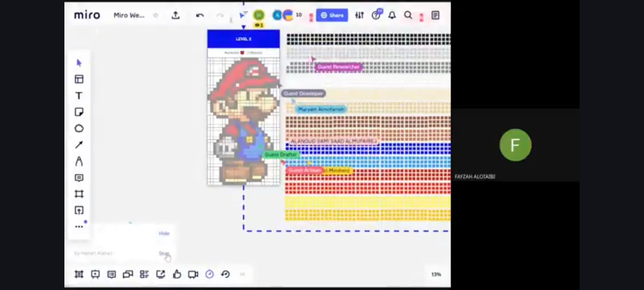Select the cursor arrow tool
644x290 pixels.
[79, 63]
